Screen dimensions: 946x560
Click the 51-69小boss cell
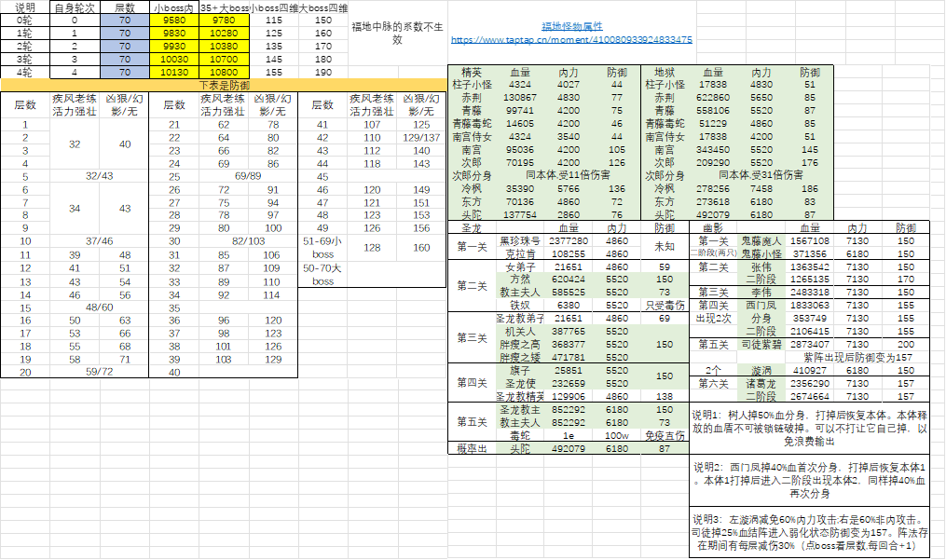click(322, 248)
